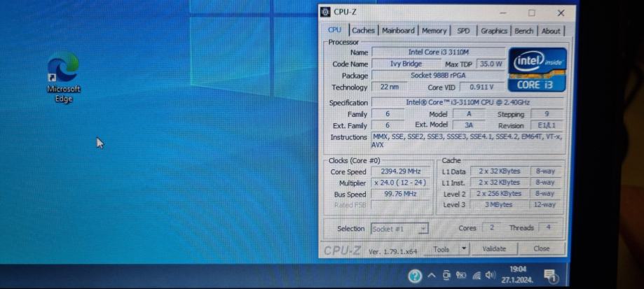This screenshot has height=289, width=644.
Task: Switch to the About tab
Action: pos(551,31)
